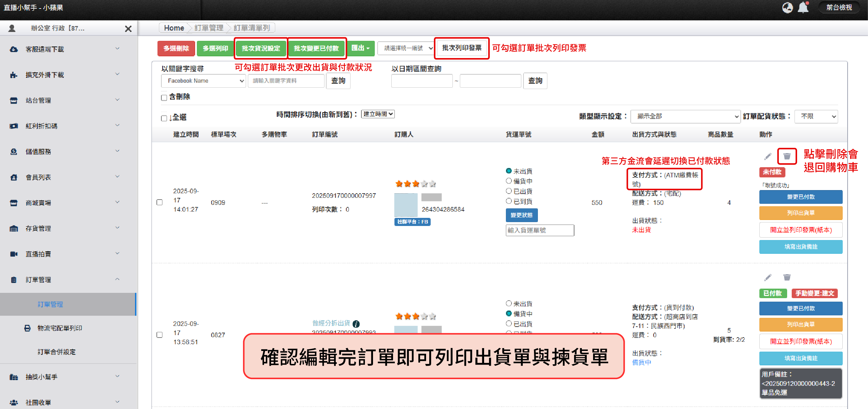Click the globe icon in top bar
This screenshot has height=409, width=868.
click(787, 7)
